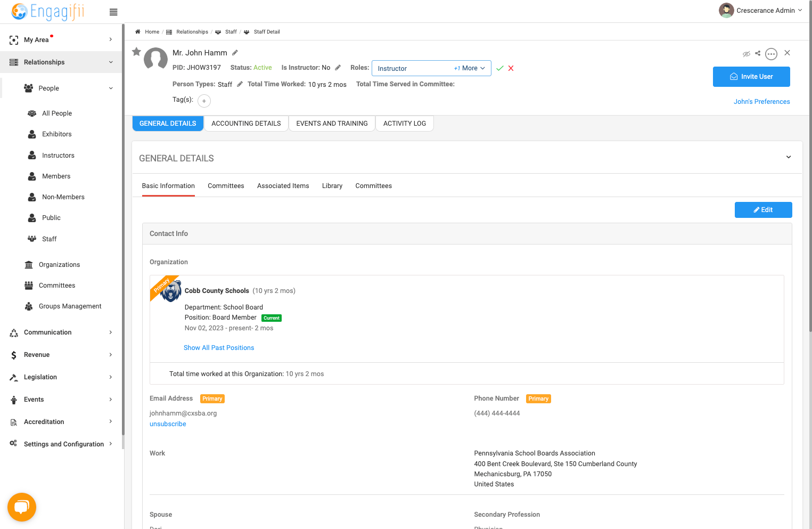Open Instructors in sidebar
The height and width of the screenshot is (529, 812).
click(58, 156)
